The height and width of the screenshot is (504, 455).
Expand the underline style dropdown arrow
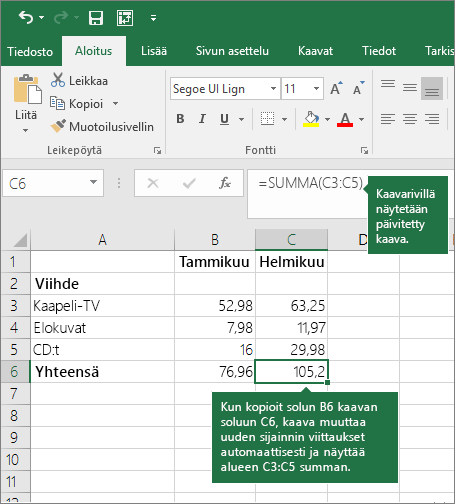coord(241,119)
